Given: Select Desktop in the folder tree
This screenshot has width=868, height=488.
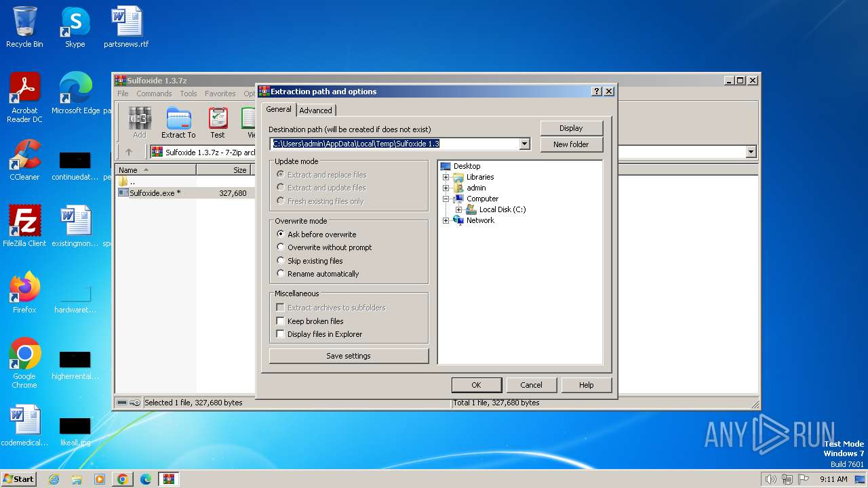Looking at the screenshot, I should coord(467,166).
